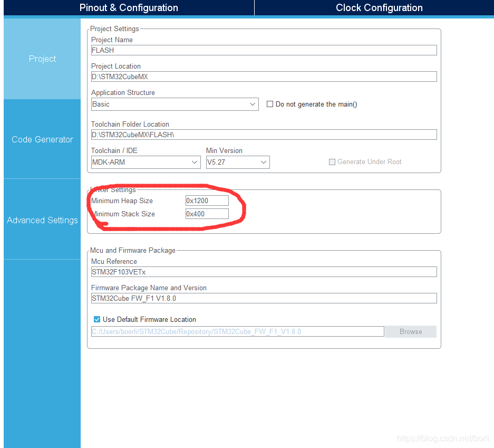Click the Minimum Heap Size label
The image size is (494, 448).
[x=122, y=201]
